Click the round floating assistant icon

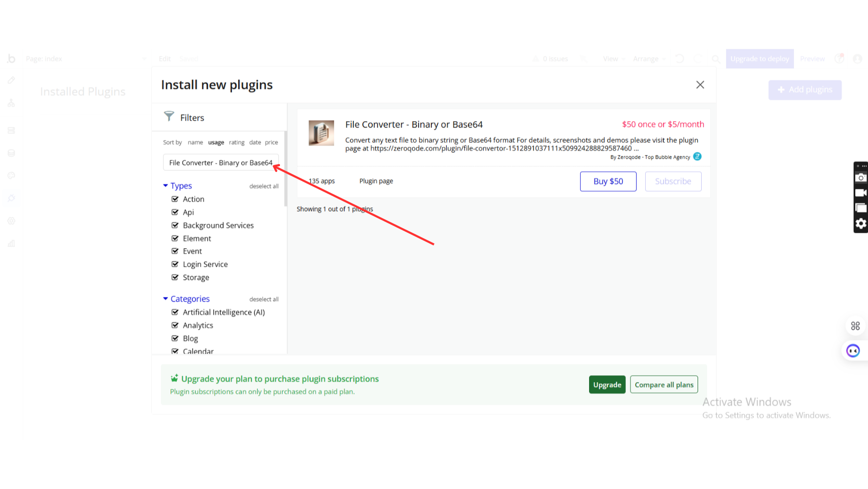point(853,351)
